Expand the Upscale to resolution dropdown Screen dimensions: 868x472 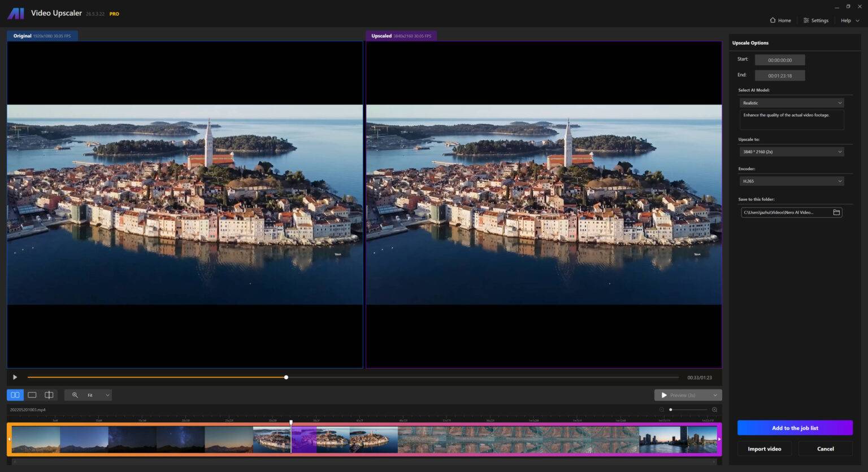(791, 151)
